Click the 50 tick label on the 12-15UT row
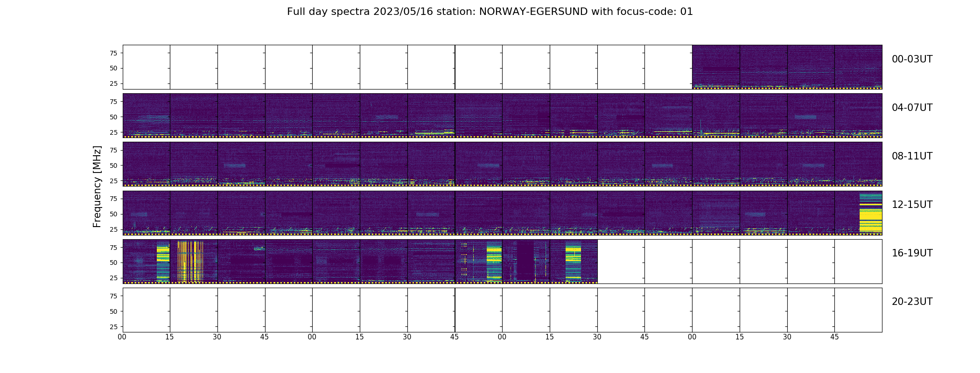 click(113, 214)
